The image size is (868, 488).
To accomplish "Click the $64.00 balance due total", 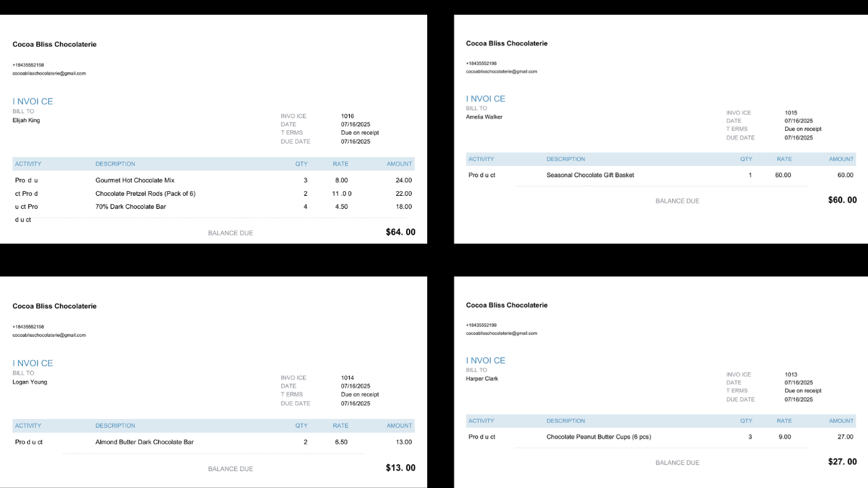I will (x=401, y=232).
